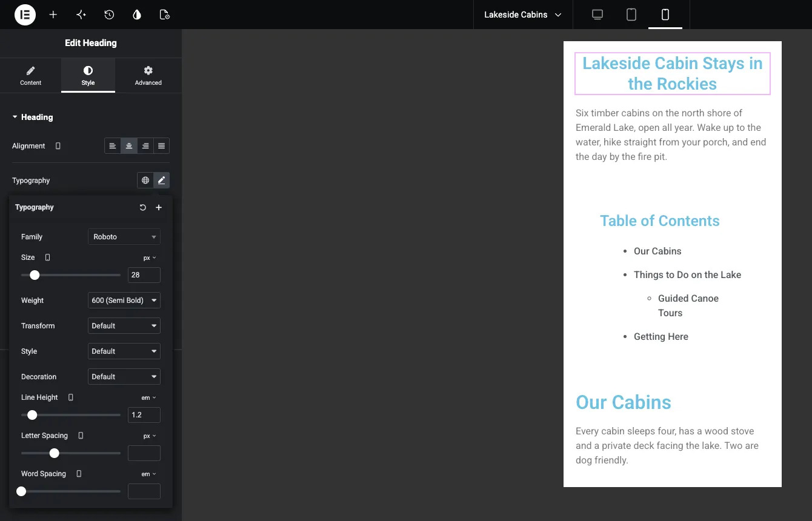Click the Add Element plus icon
The width and height of the screenshot is (812, 521).
(x=53, y=15)
